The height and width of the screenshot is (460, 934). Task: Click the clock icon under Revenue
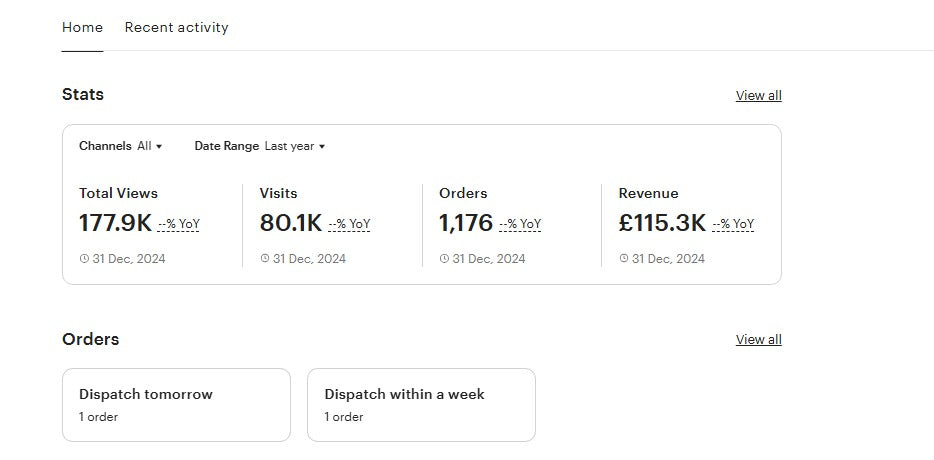tap(624, 259)
